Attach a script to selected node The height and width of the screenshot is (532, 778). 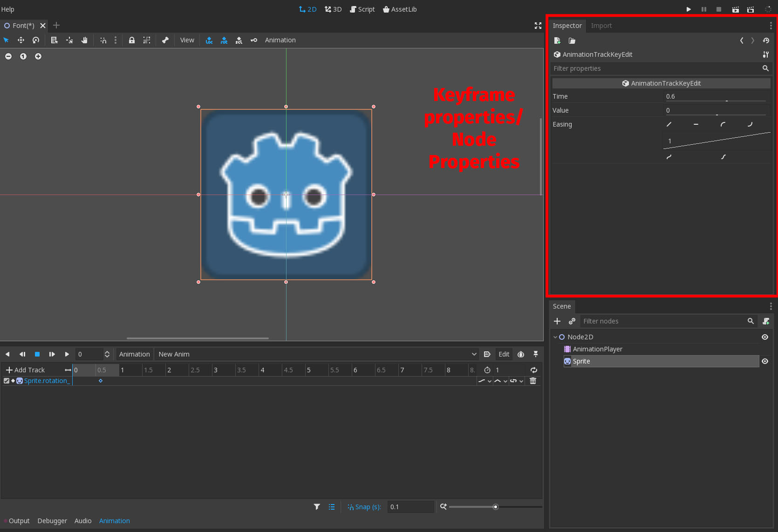pos(766,321)
